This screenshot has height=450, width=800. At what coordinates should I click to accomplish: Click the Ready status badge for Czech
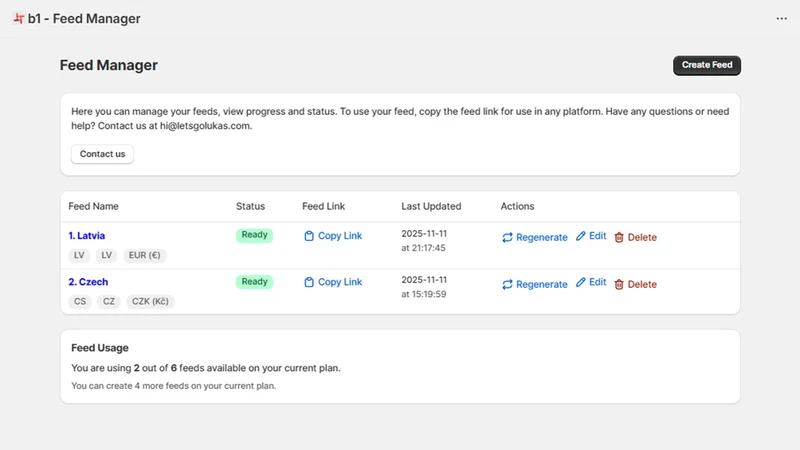coord(254,282)
